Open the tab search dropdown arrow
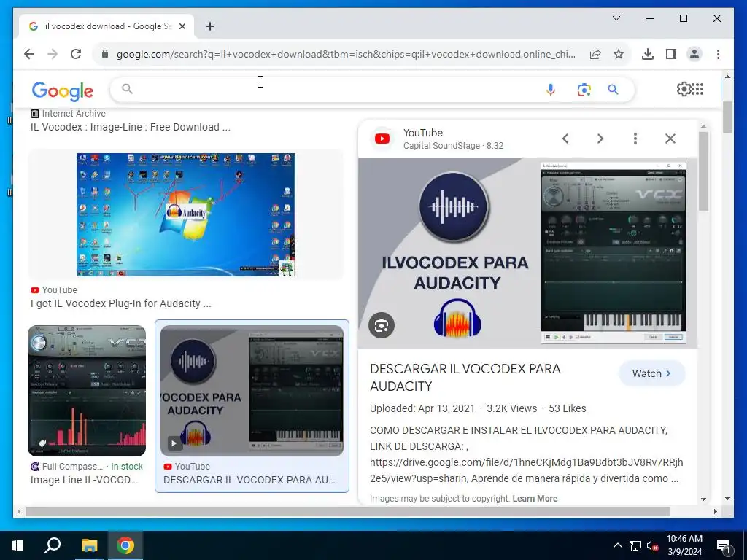This screenshot has width=747, height=560. click(x=616, y=18)
